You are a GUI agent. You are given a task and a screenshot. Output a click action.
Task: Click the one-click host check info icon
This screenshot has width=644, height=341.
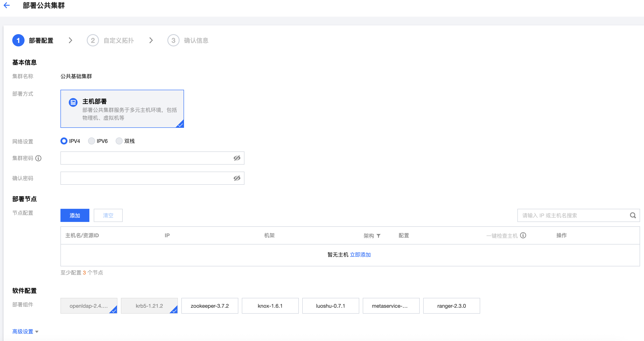(x=523, y=235)
